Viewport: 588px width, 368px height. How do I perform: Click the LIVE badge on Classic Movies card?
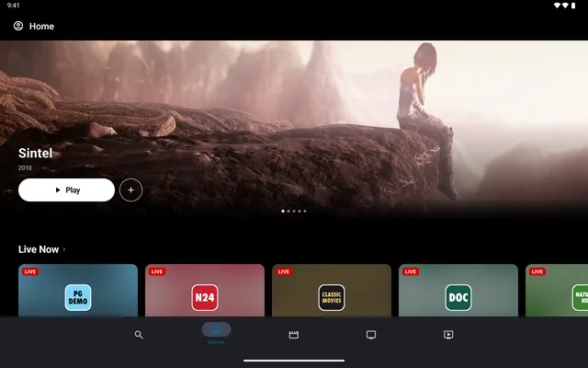pyautogui.click(x=284, y=271)
